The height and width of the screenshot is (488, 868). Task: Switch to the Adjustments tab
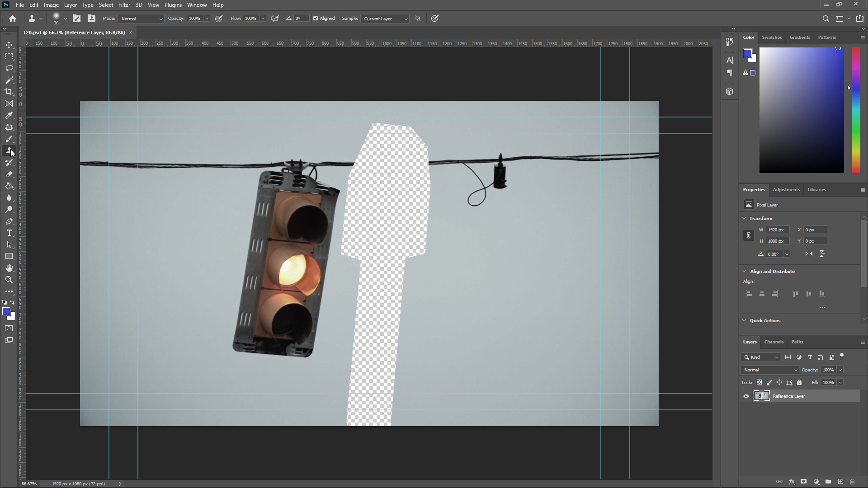coord(786,190)
